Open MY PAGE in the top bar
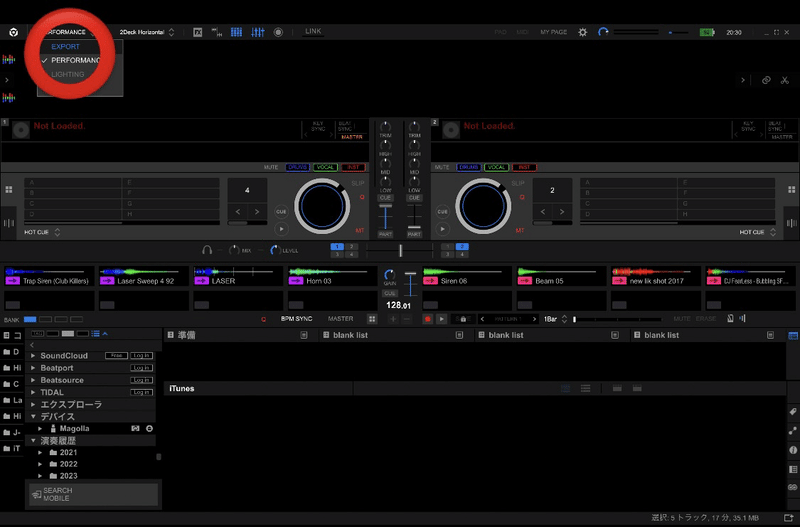800x527 pixels. click(x=554, y=32)
